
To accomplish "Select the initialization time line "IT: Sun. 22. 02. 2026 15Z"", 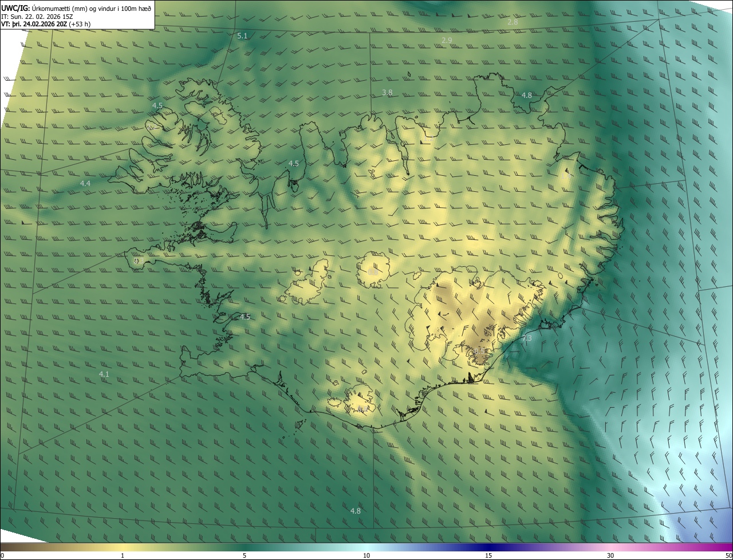I will 37,16.
